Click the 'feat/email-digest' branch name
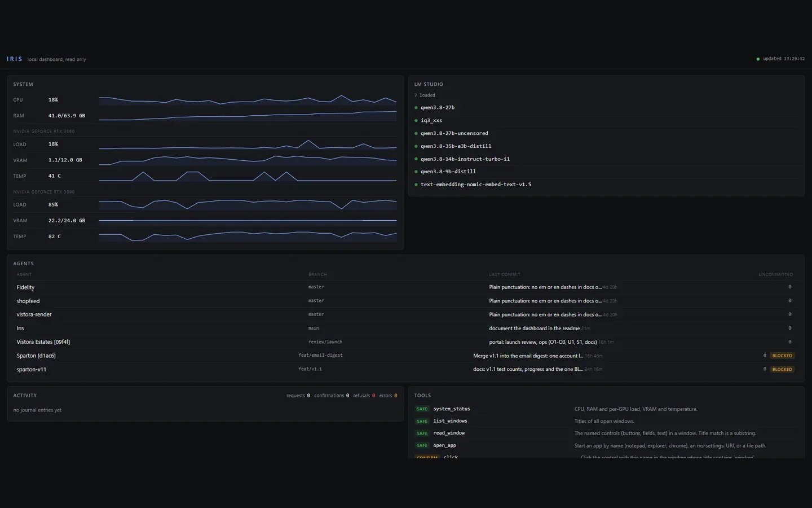This screenshot has width=812, height=508. click(x=320, y=355)
